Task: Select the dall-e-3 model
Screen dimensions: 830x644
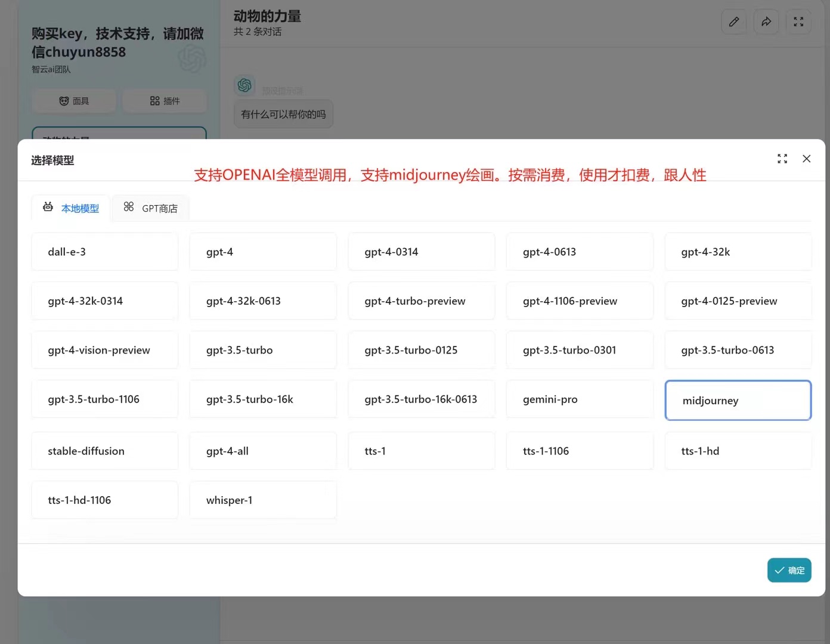Action: [x=104, y=252]
